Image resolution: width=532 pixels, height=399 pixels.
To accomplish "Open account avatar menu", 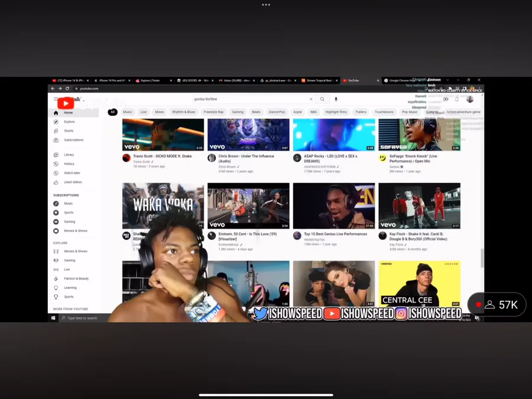I will click(470, 99).
